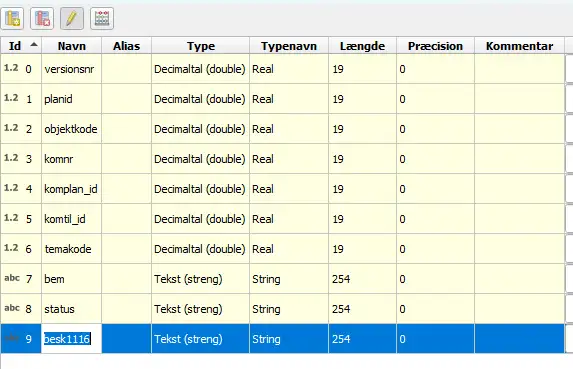Image resolution: width=573 pixels, height=369 pixels.
Task: Select the versionsnr field row
Action: pos(282,69)
